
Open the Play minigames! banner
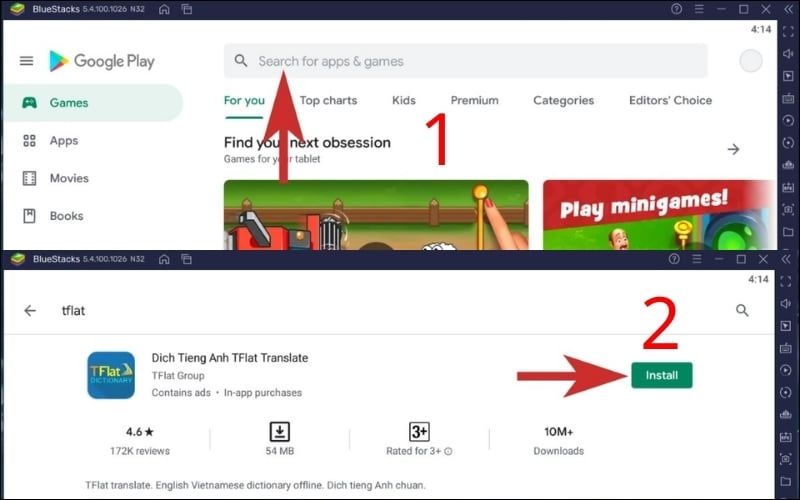(x=659, y=215)
